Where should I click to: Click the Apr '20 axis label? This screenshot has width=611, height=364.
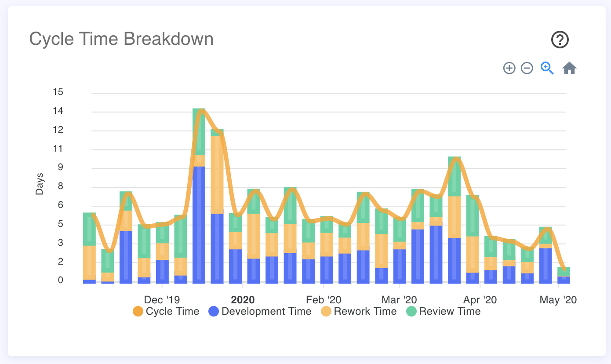tap(480, 300)
